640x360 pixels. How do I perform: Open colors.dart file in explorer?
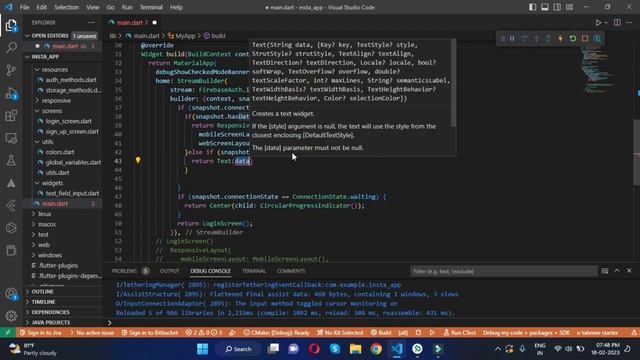[60, 152]
